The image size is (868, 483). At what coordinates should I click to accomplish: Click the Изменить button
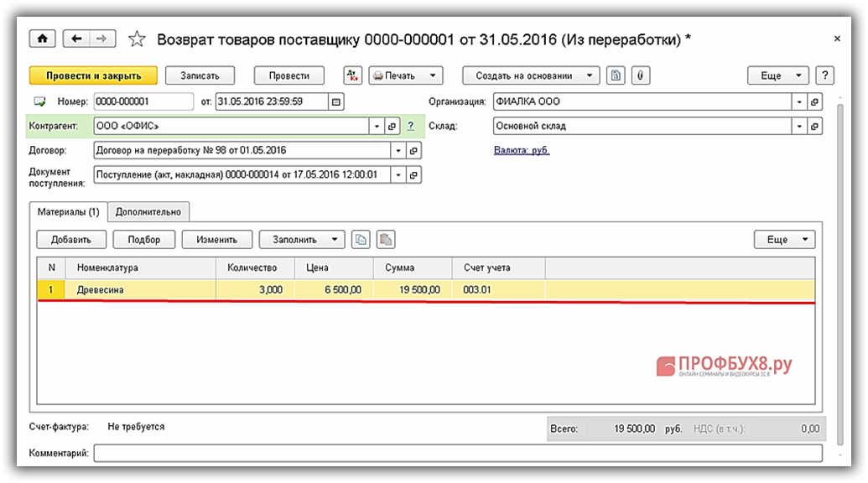(217, 240)
